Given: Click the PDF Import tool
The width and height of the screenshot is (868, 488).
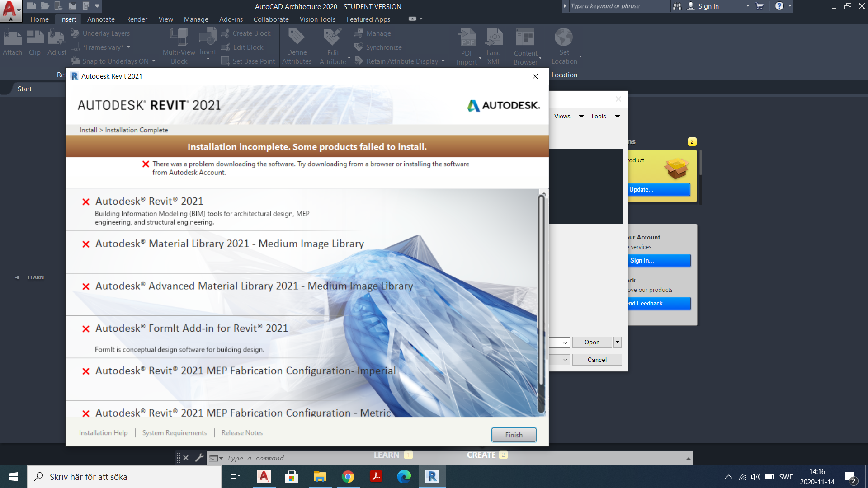Looking at the screenshot, I should (x=467, y=46).
